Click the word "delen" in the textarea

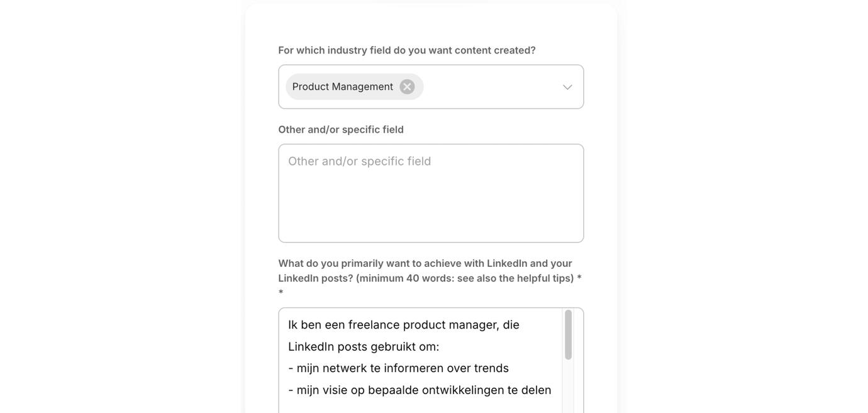tap(536, 390)
